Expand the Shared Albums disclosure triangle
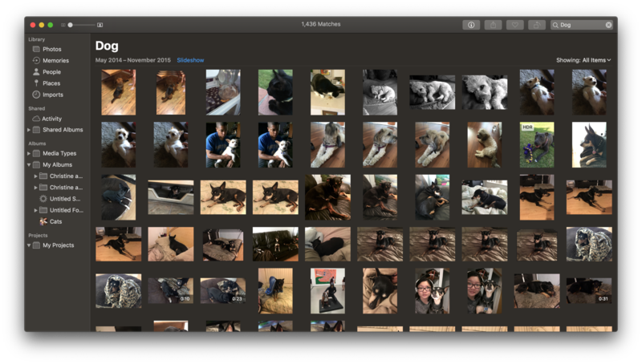The height and width of the screenshot is (364, 642). (29, 130)
